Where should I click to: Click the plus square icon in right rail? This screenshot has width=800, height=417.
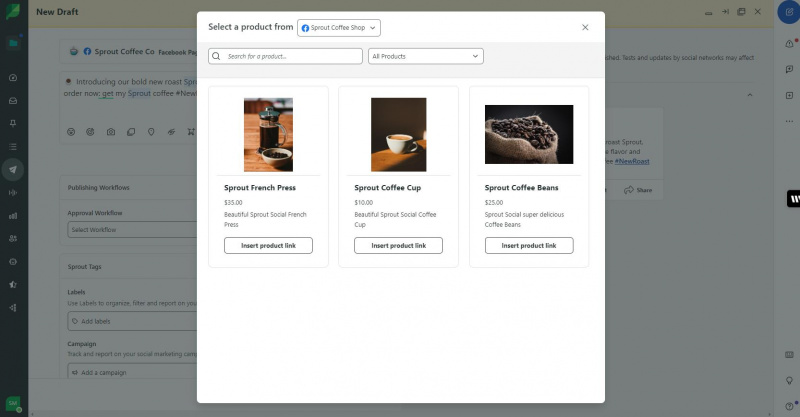click(789, 95)
